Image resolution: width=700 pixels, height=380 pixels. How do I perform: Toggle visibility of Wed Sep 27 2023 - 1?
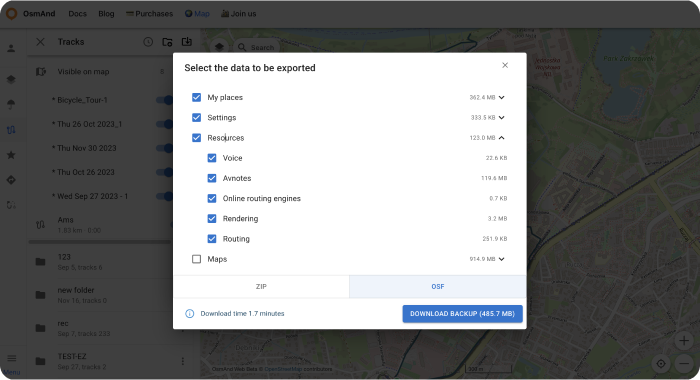[x=164, y=196]
